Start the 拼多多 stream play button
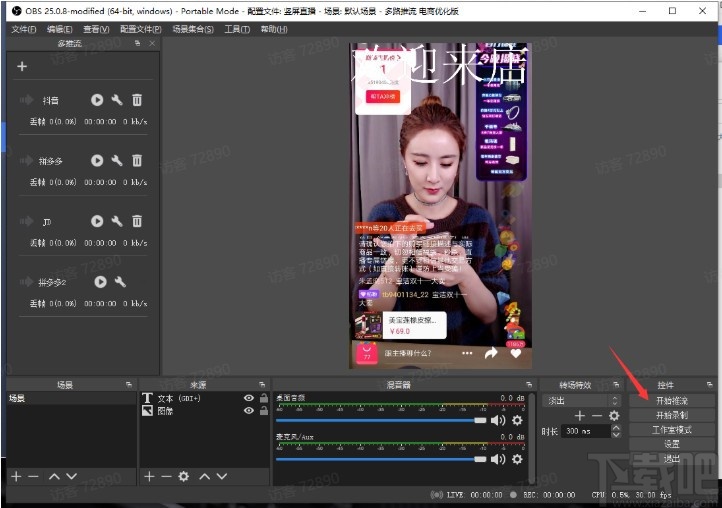The width and height of the screenshot is (722, 508). tap(97, 160)
